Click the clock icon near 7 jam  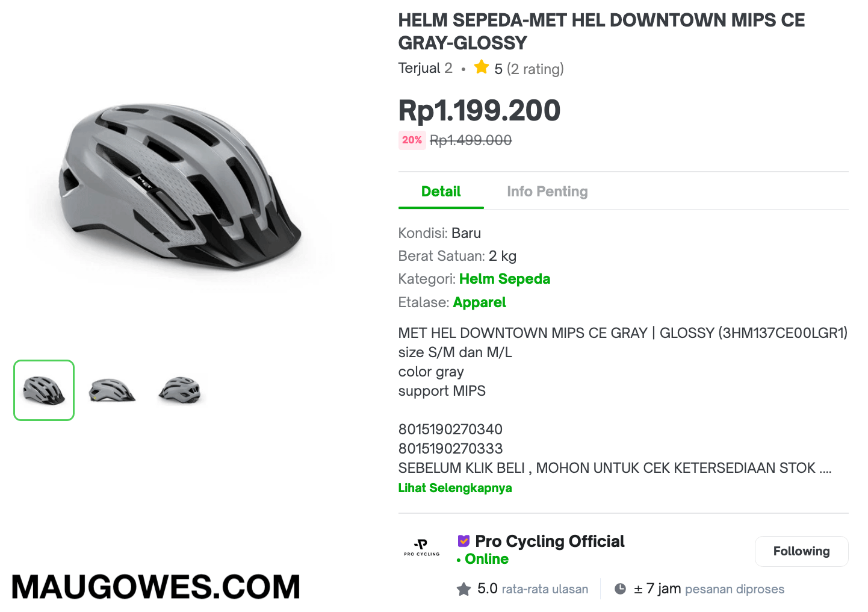tap(620, 589)
